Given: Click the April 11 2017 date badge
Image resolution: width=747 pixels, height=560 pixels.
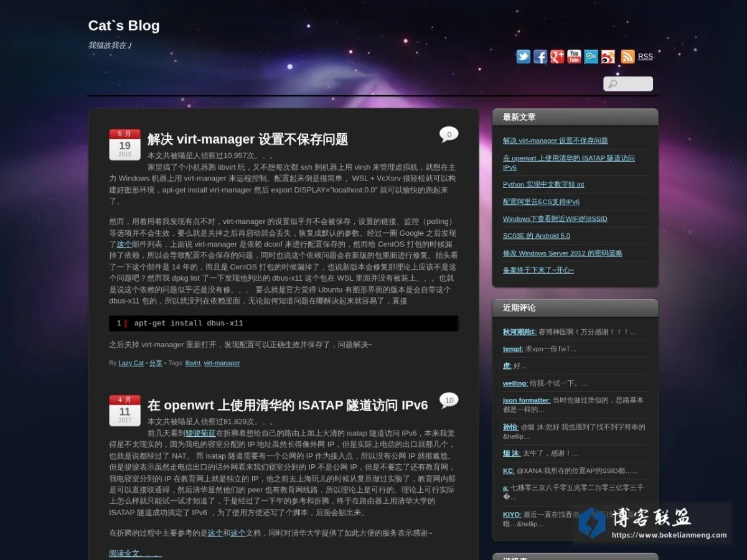Looking at the screenshot, I should pos(125,411).
